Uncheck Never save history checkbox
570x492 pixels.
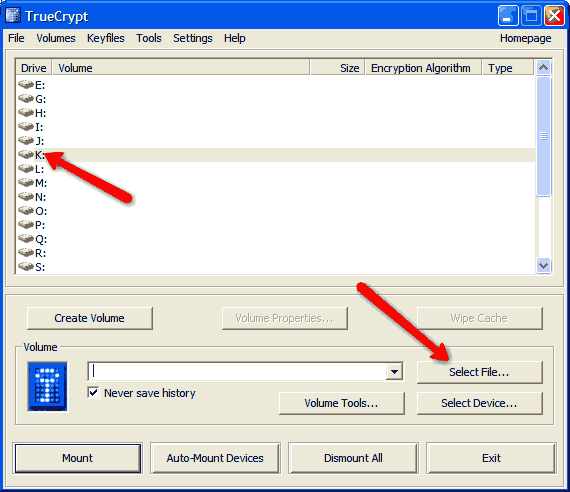pyautogui.click(x=93, y=393)
